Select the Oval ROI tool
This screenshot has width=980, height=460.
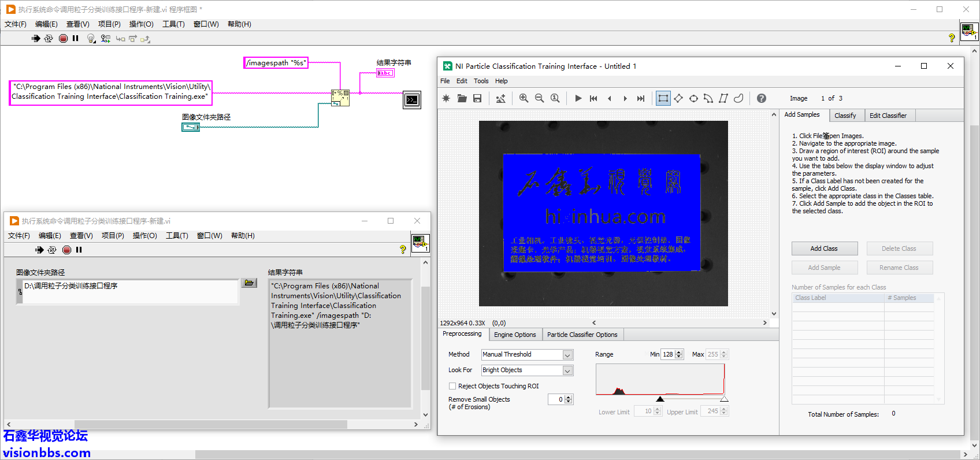coord(693,98)
